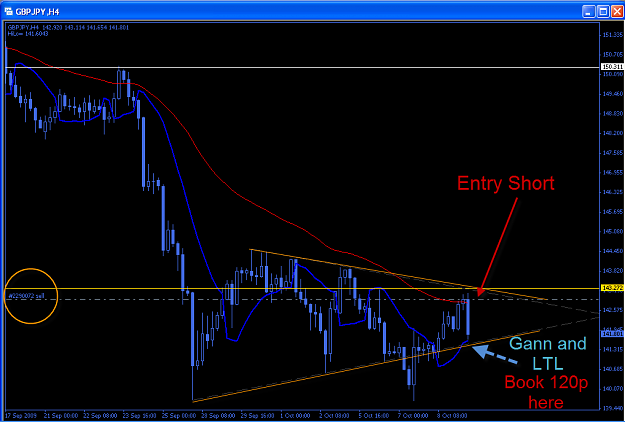Image resolution: width=625 pixels, height=422 pixels.
Task: Click the 150.705 price scale value
Action: pyautogui.click(x=612, y=55)
